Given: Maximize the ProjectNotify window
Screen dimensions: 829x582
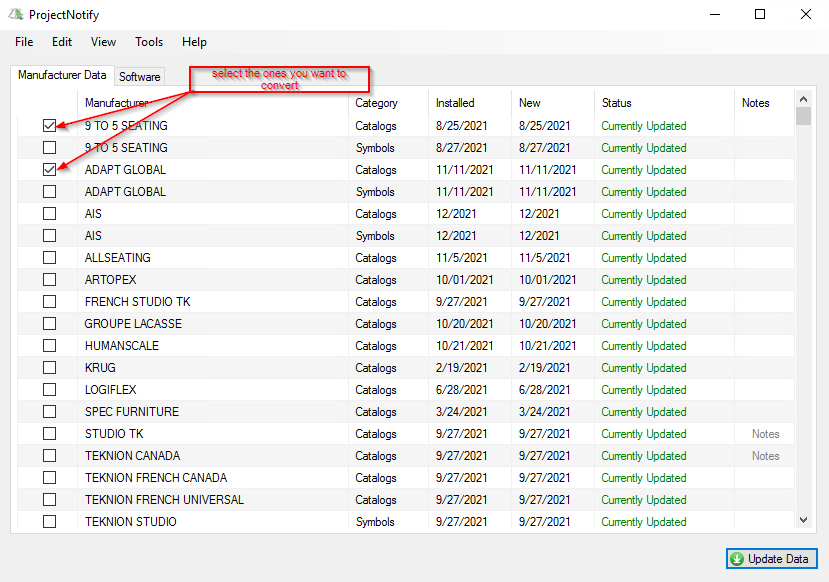Looking at the screenshot, I should [x=760, y=15].
